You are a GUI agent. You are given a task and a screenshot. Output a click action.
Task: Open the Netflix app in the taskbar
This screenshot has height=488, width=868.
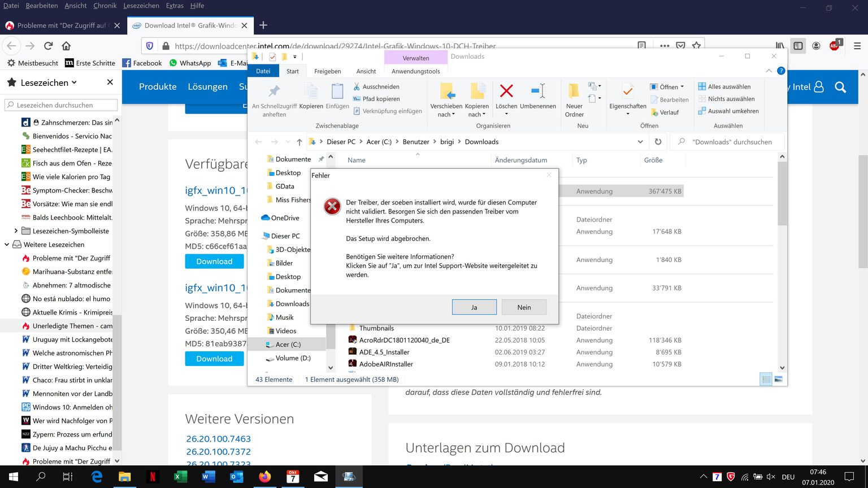(152, 477)
